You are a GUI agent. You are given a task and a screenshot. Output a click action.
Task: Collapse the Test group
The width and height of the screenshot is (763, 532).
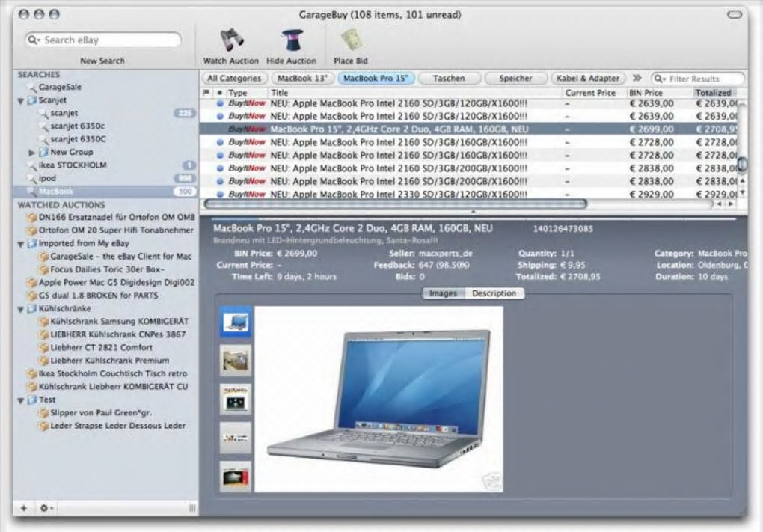click(x=21, y=400)
